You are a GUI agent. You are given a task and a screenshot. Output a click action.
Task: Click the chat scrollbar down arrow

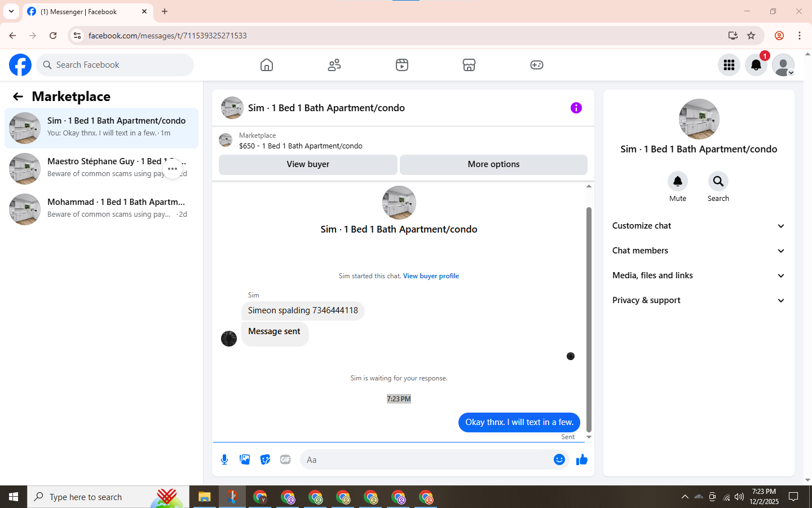[x=589, y=437]
